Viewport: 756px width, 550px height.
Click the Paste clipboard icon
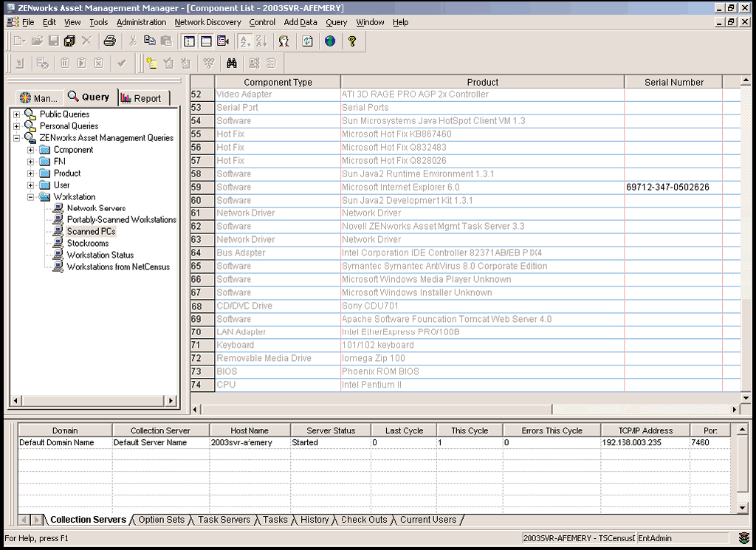point(166,41)
